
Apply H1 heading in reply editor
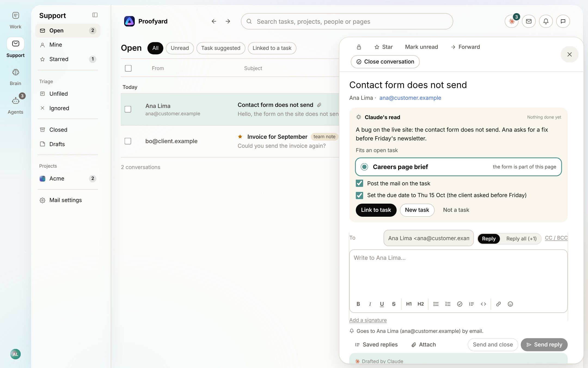[409, 304]
